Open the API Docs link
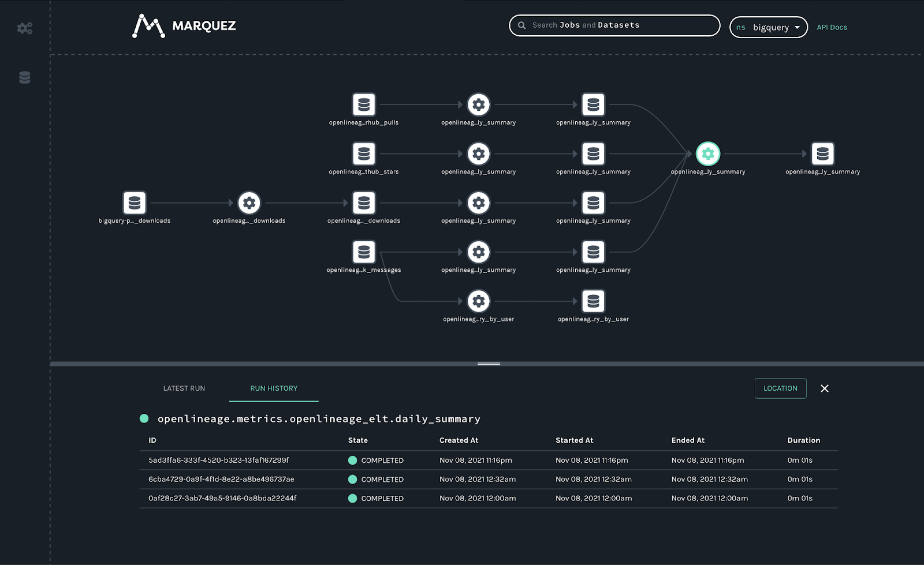 pyautogui.click(x=832, y=27)
